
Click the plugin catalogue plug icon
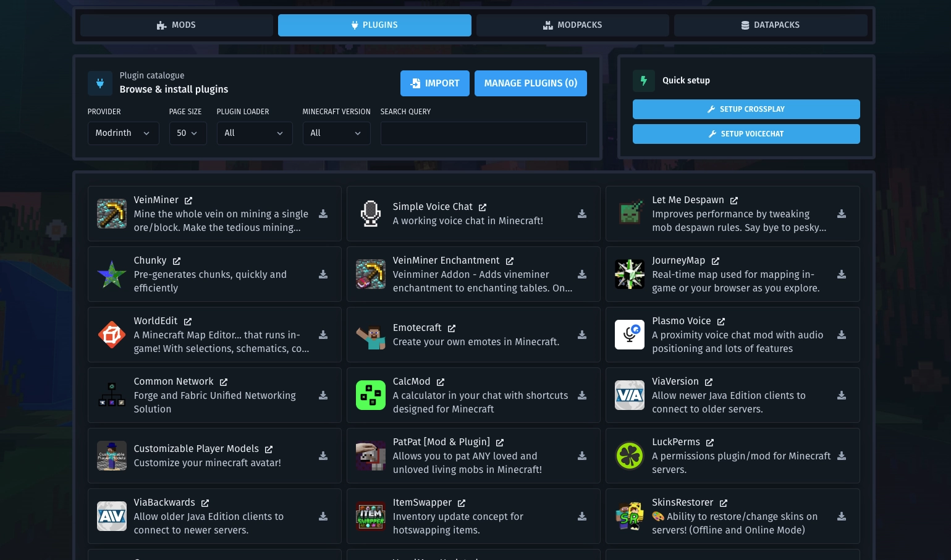pos(100,83)
